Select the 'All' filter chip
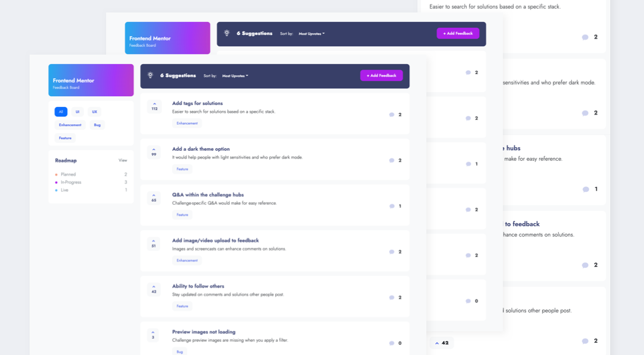The image size is (644, 355). pyautogui.click(x=61, y=112)
